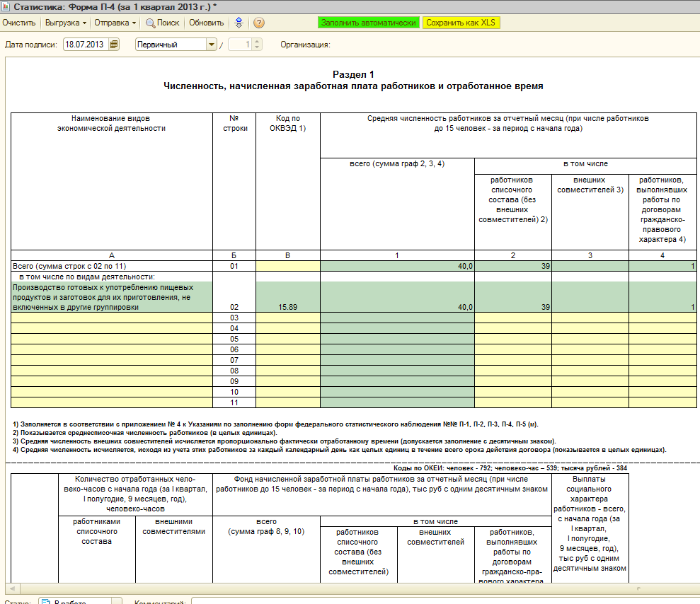The width and height of the screenshot is (700, 604).
Task: Open the Отправка dropdown menu
Action: [115, 23]
